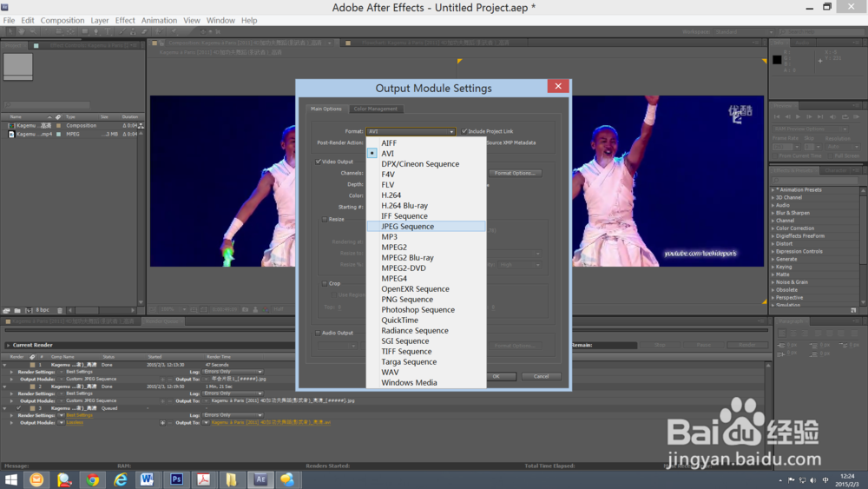Image resolution: width=868 pixels, height=489 pixels.
Task: Choose JPEG Sequence from format list
Action: pos(426,227)
